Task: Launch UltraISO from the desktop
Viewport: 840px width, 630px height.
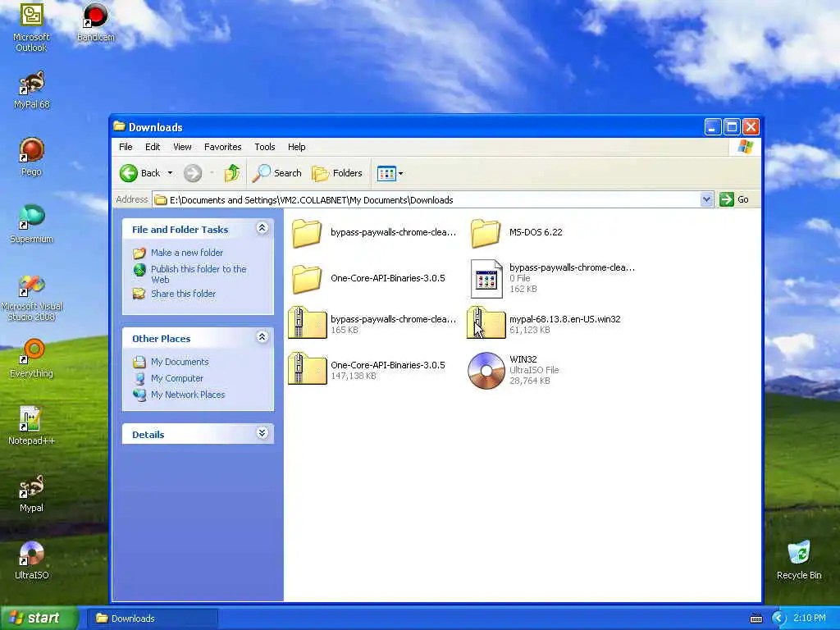Action: point(32,560)
